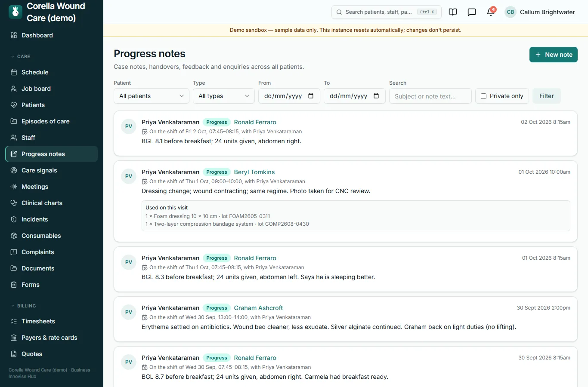
Task: Click the Episodes of care icon
Action: click(14, 121)
